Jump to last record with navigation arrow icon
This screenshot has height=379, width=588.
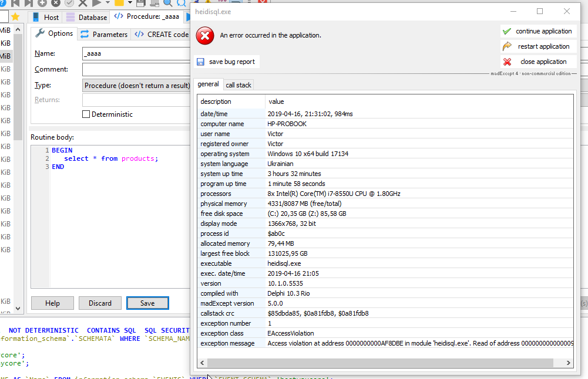(30, 5)
